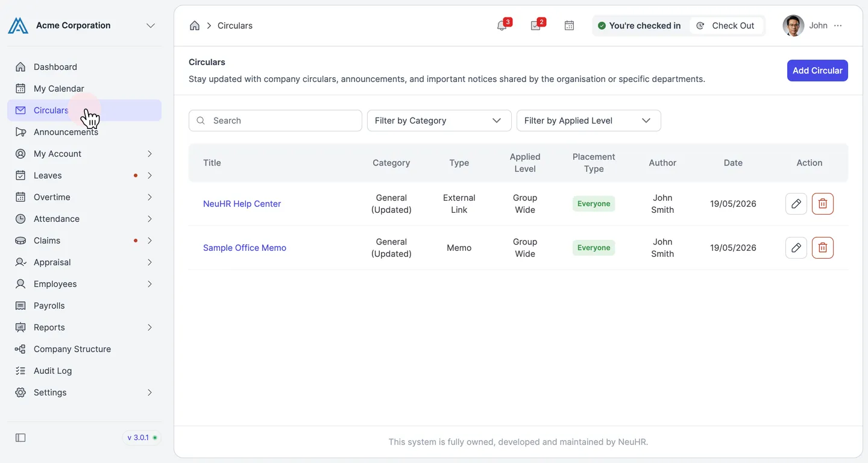Screen dimensions: 868x463
Task: Click the Date column header
Action: 733,163
